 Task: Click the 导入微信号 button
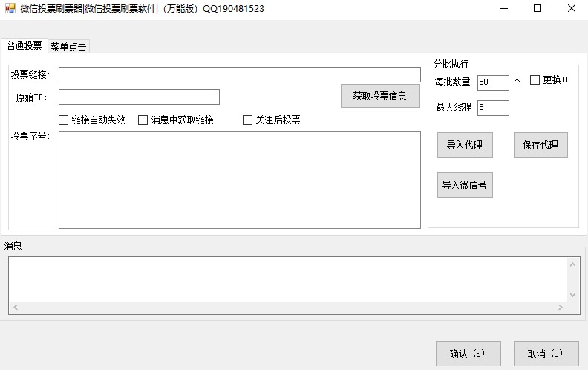(465, 185)
